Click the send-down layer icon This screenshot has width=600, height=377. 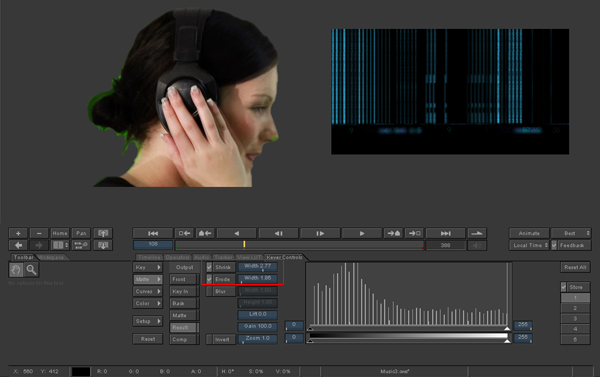103,245
